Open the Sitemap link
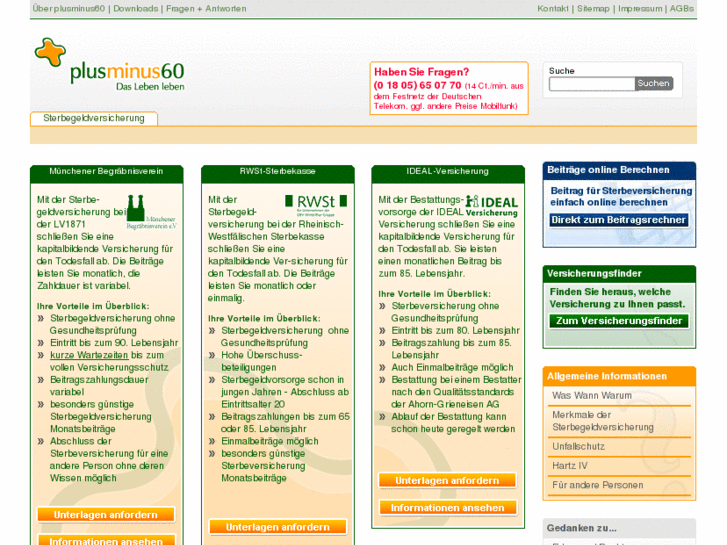727x545 pixels. [593, 8]
